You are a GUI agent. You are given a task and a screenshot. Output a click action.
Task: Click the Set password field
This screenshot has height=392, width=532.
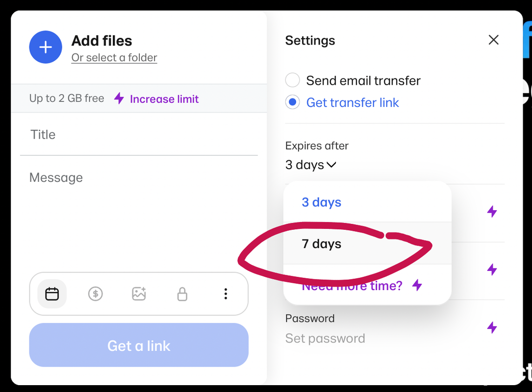pyautogui.click(x=325, y=339)
